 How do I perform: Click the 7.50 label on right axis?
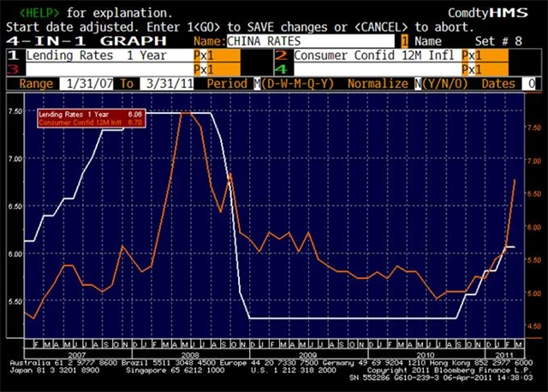point(534,128)
